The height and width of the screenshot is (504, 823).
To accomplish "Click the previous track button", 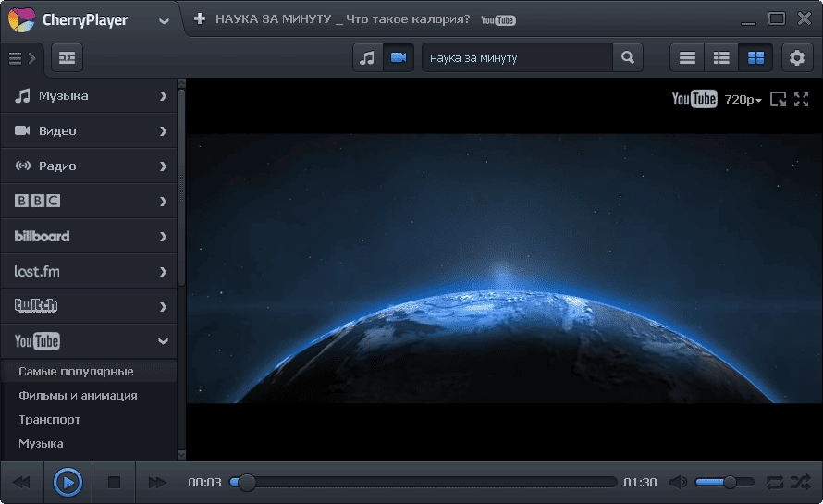I will [x=21, y=482].
